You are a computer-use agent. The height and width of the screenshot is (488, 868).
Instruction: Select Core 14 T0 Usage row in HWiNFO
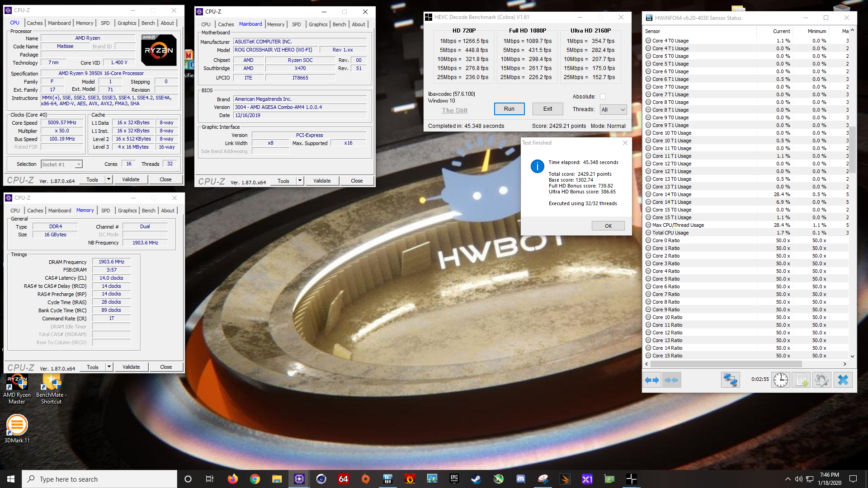[746, 194]
